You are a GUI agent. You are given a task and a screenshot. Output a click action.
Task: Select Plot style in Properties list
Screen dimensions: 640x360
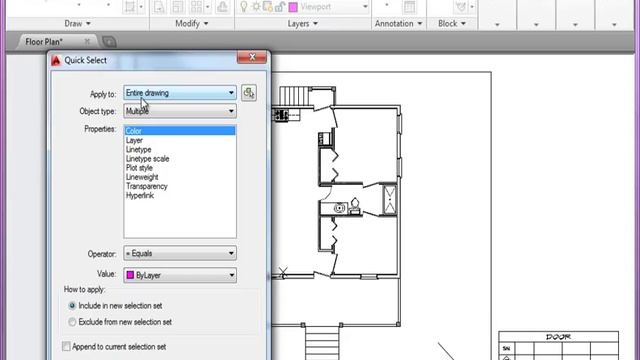click(180, 168)
